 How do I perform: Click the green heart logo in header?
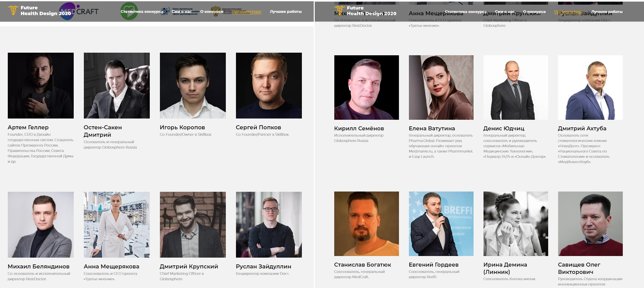tap(129, 11)
